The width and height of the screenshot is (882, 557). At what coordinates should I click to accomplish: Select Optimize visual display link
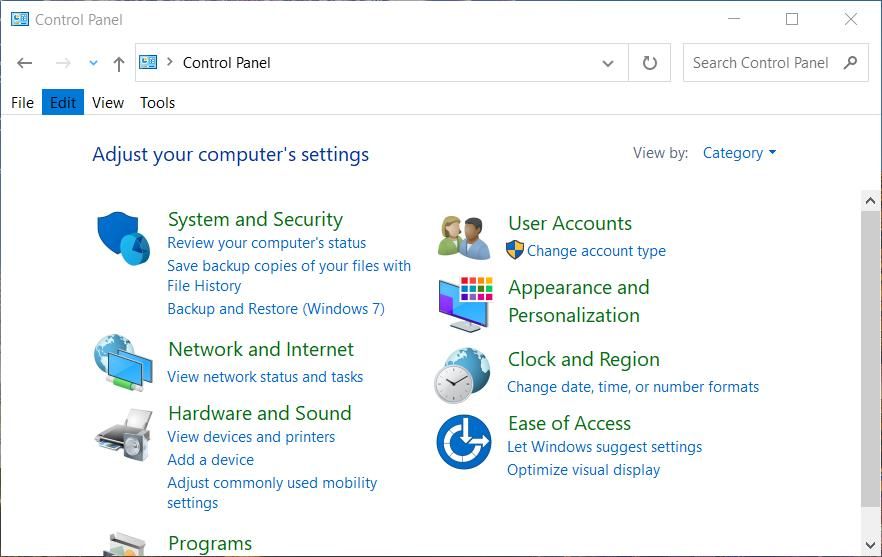(x=583, y=470)
